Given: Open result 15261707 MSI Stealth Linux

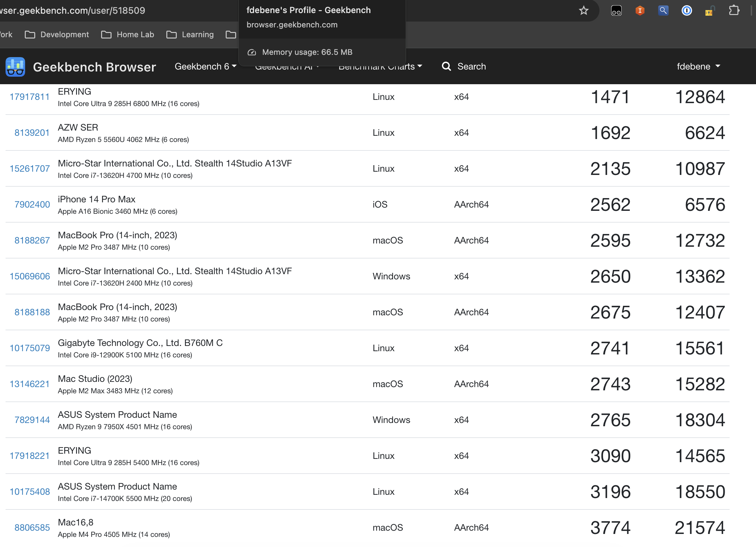Looking at the screenshot, I should [x=29, y=169].
